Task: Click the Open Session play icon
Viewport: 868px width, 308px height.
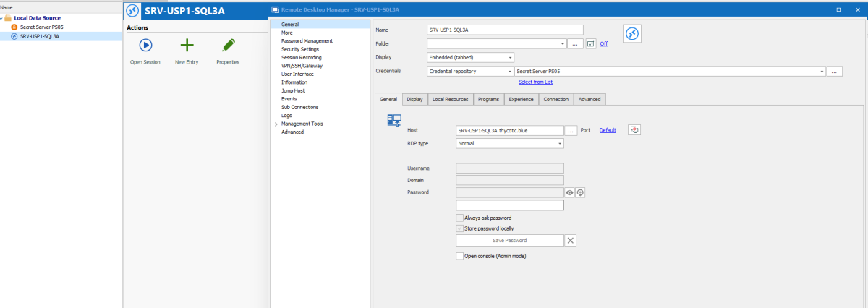Action: [x=145, y=46]
